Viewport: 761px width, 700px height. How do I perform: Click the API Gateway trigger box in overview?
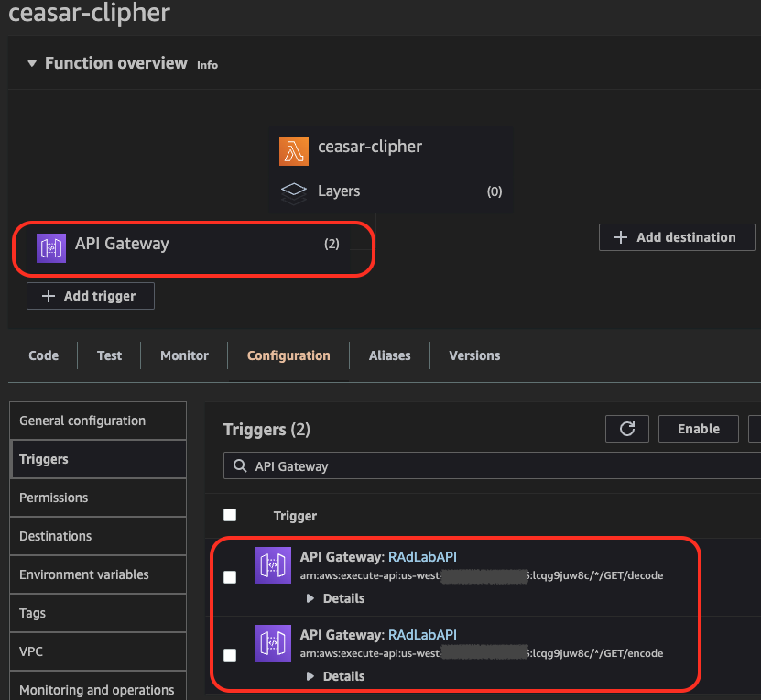(189, 248)
